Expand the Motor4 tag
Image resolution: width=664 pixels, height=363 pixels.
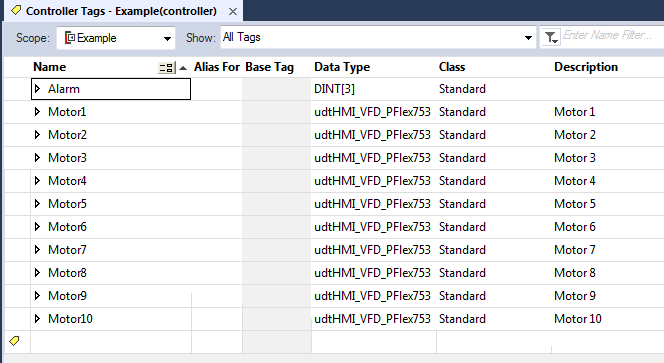(x=37, y=180)
